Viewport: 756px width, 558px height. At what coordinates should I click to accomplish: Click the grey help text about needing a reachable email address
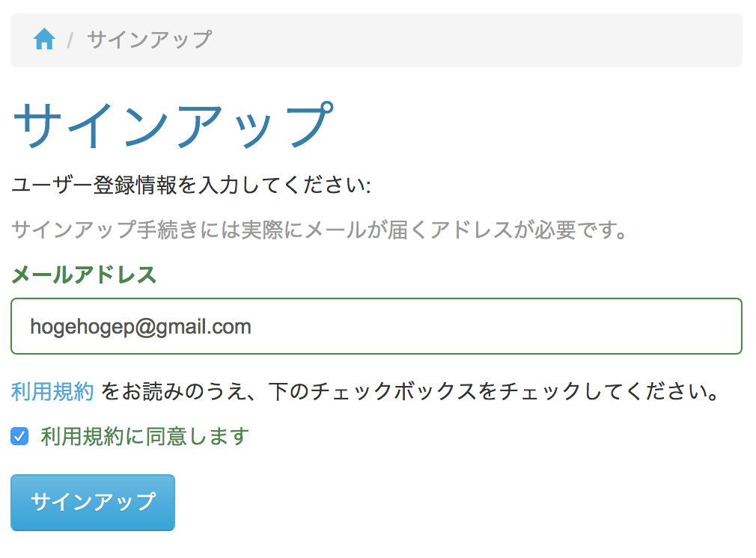click(x=319, y=230)
